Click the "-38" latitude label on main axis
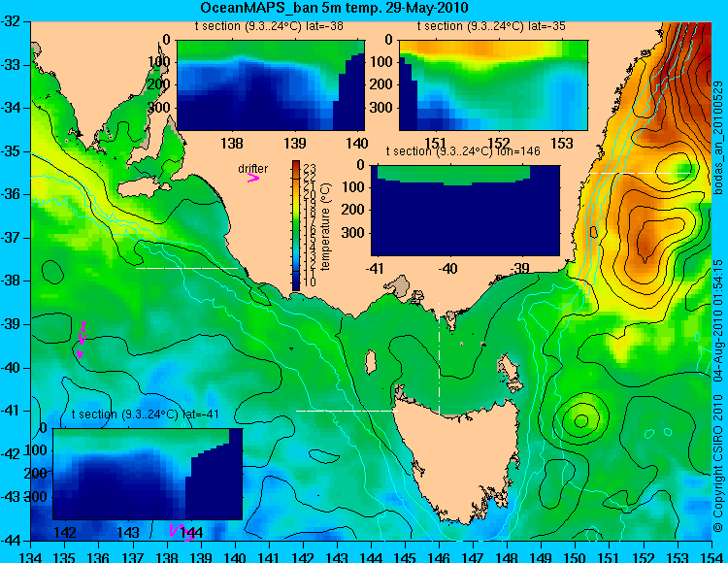Screen dimensions: 728x563 tap(10, 281)
